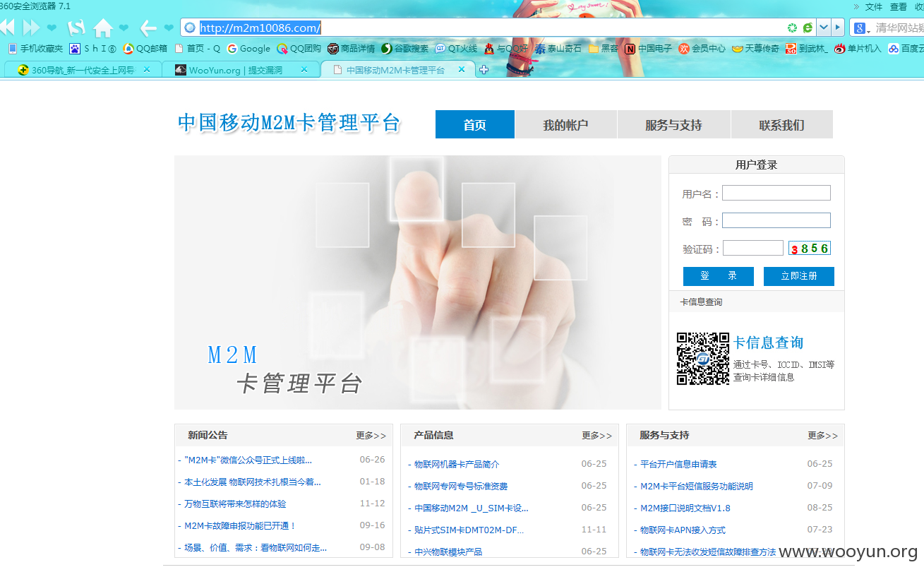Click the 立即注册 button
This screenshot has width=924, height=572.
[799, 276]
